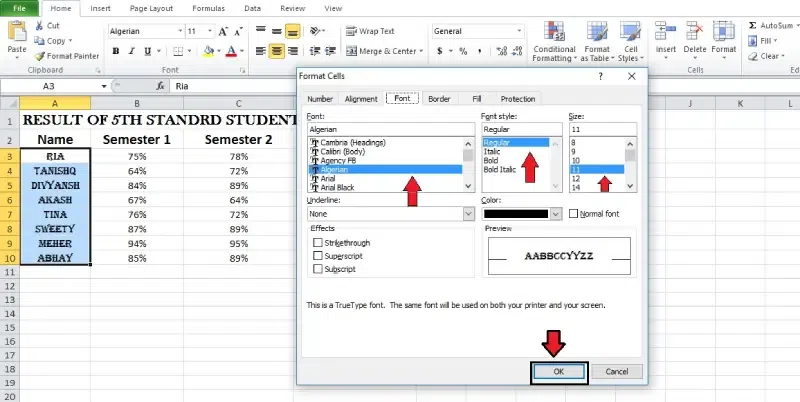
Task: Click Decrease Indent icon
Action: point(315,51)
